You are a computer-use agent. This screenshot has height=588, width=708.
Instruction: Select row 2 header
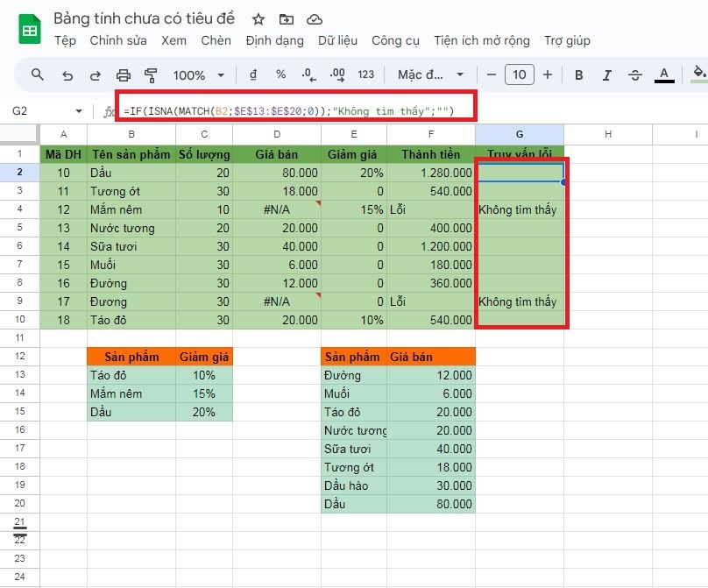pyautogui.click(x=19, y=172)
